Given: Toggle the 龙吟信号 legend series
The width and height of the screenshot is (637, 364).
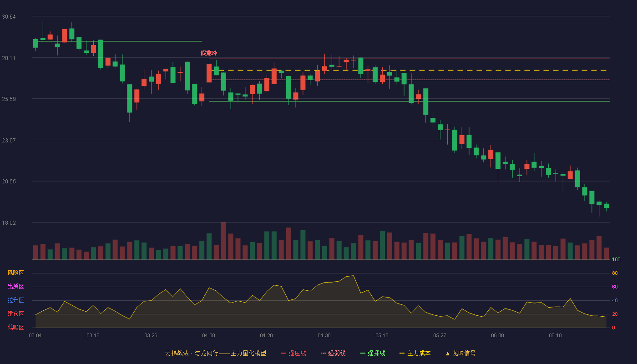Looking at the screenshot, I should pos(460,353).
